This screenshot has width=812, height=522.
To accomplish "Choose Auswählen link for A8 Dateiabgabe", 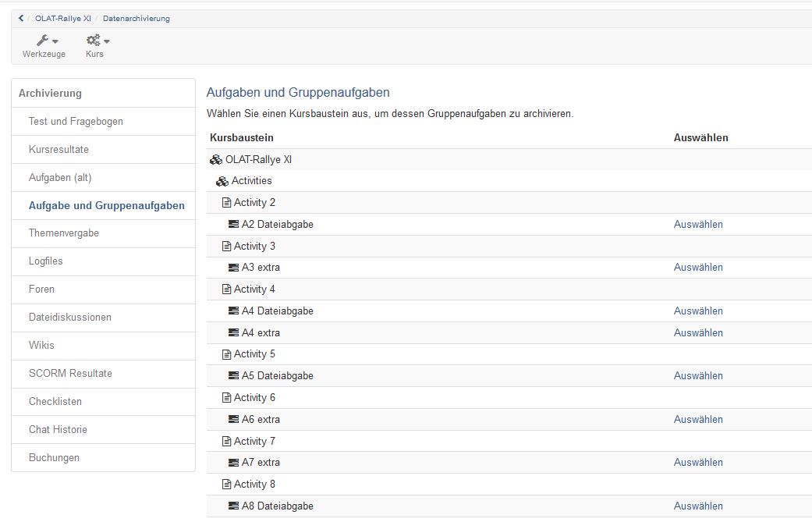I will click(698, 506).
